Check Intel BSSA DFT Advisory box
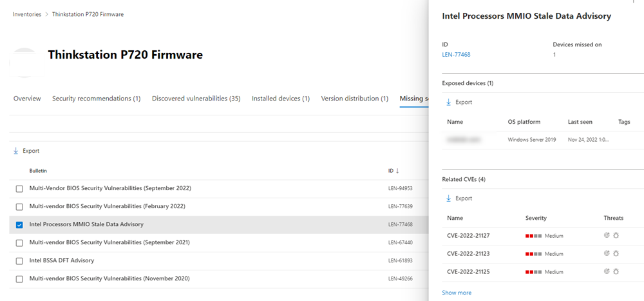The image size is (644, 301). tap(19, 261)
